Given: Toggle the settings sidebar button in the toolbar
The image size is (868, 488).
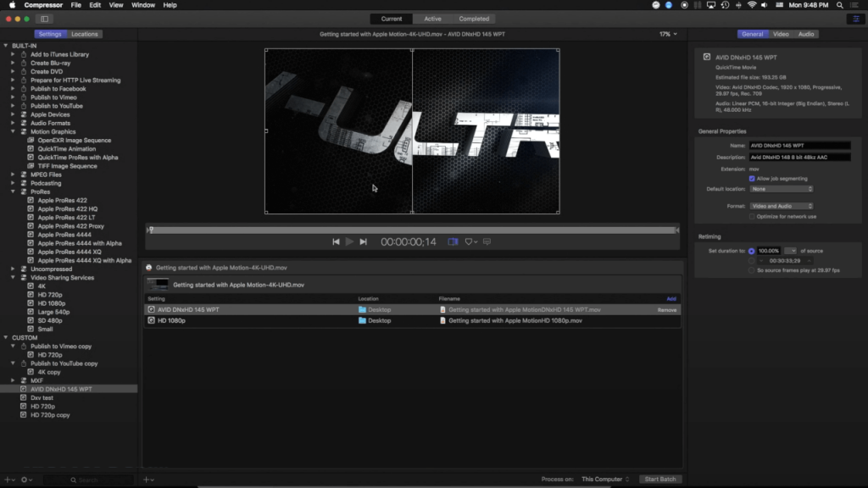Looking at the screenshot, I should [44, 19].
